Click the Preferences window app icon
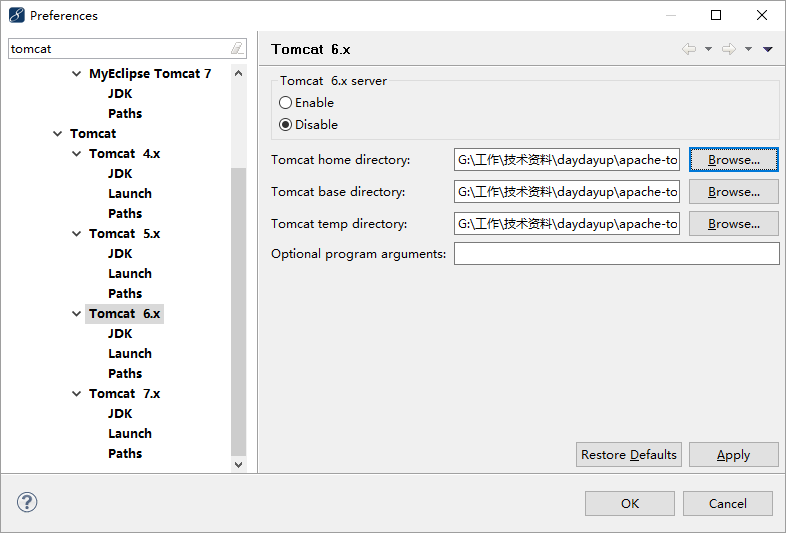The image size is (786, 533). pos(17,15)
